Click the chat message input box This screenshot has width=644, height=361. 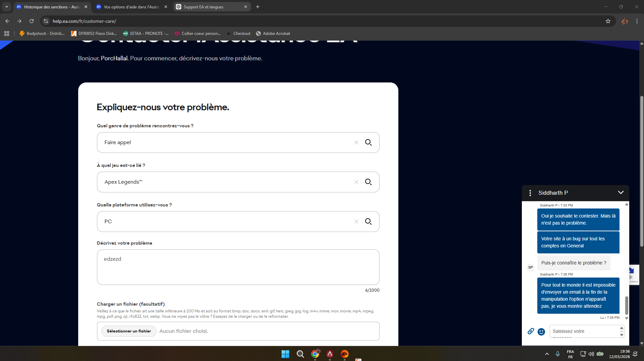pos(584,331)
